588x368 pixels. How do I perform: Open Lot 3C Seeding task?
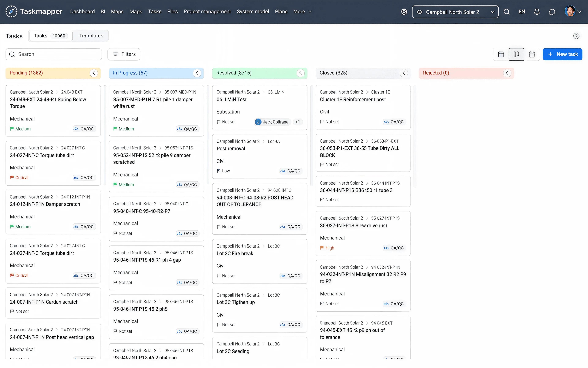(x=233, y=351)
